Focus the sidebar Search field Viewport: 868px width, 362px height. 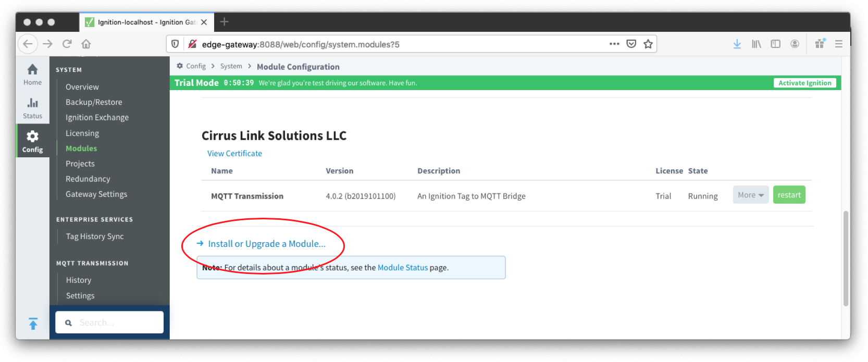coord(109,322)
